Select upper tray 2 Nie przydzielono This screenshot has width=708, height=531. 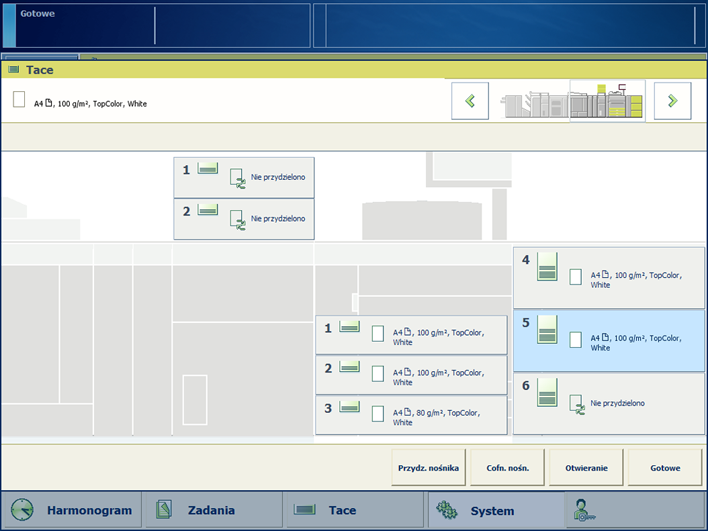tap(244, 219)
